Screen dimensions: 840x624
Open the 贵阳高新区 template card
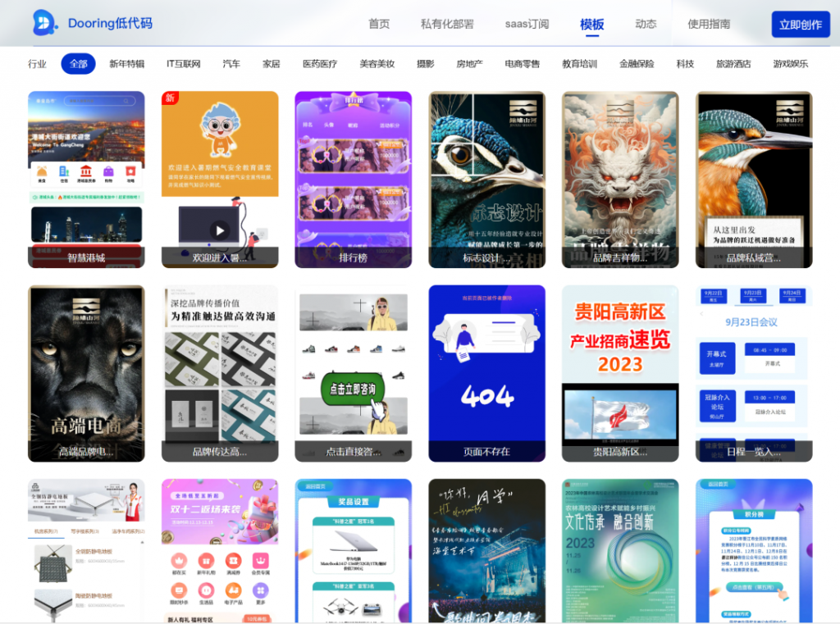pyautogui.click(x=620, y=373)
